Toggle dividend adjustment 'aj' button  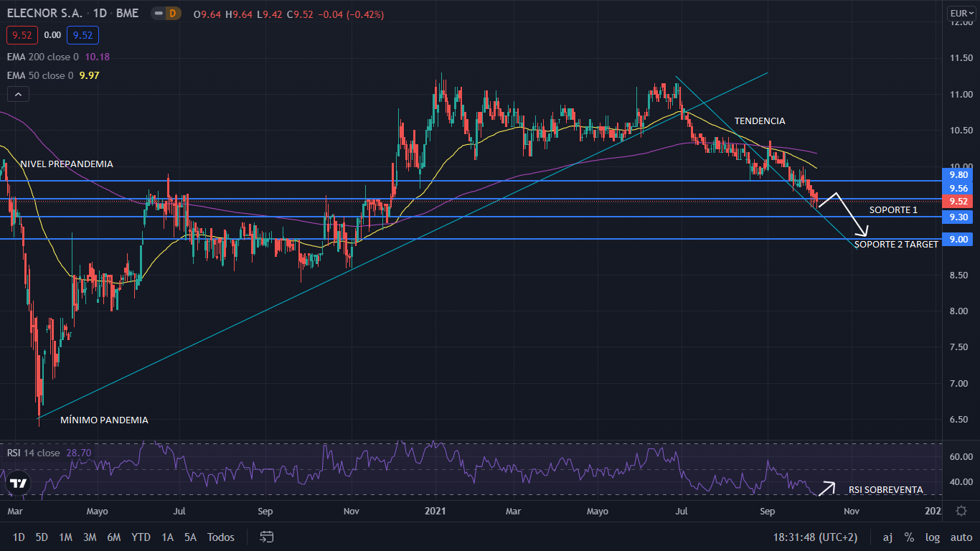(887, 537)
